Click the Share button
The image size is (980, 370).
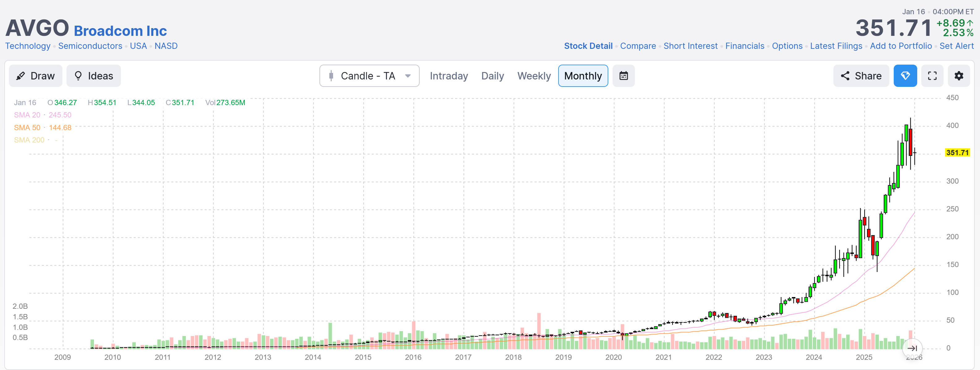coord(861,76)
